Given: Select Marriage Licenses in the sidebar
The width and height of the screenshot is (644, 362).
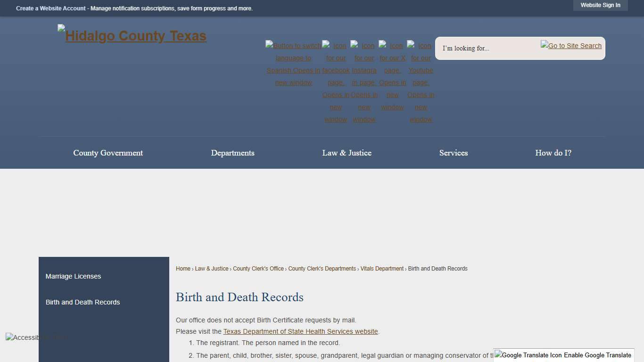Looking at the screenshot, I should (x=73, y=276).
